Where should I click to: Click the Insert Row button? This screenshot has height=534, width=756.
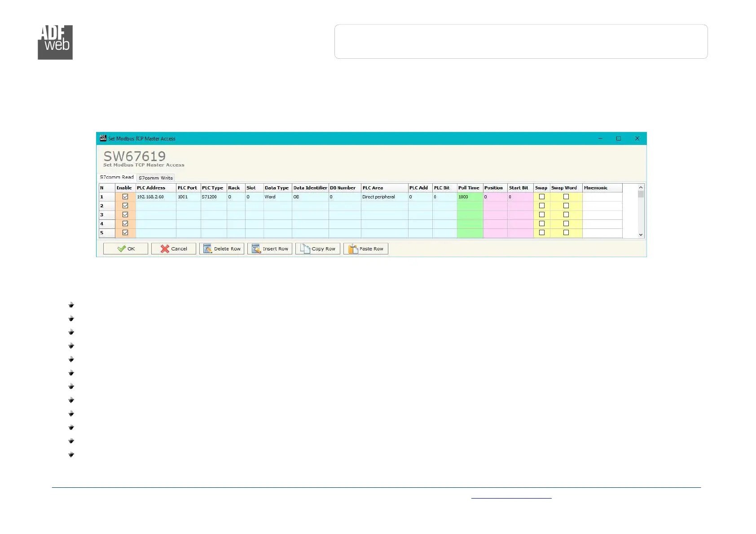270,249
